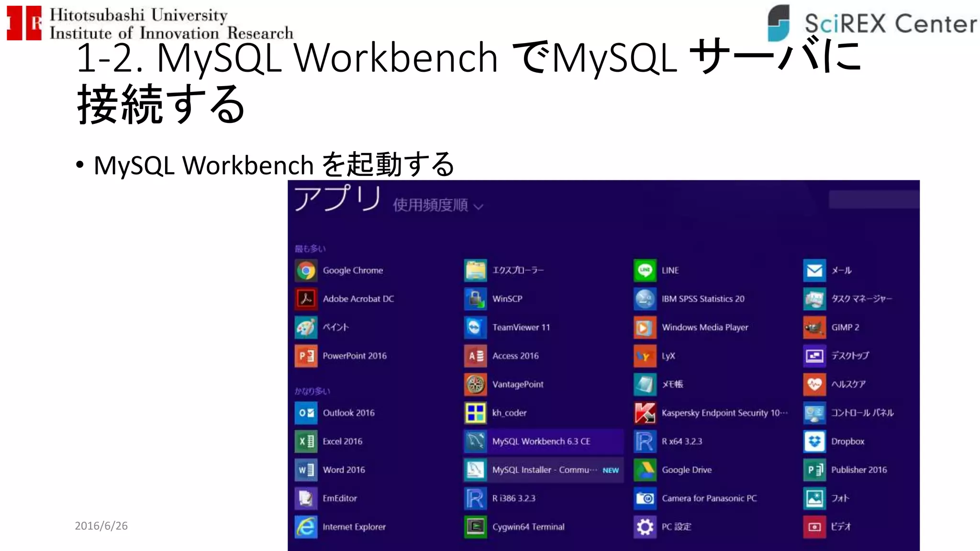Open the メール (Mail) envelope icon
The width and height of the screenshot is (980, 551).
(814, 271)
